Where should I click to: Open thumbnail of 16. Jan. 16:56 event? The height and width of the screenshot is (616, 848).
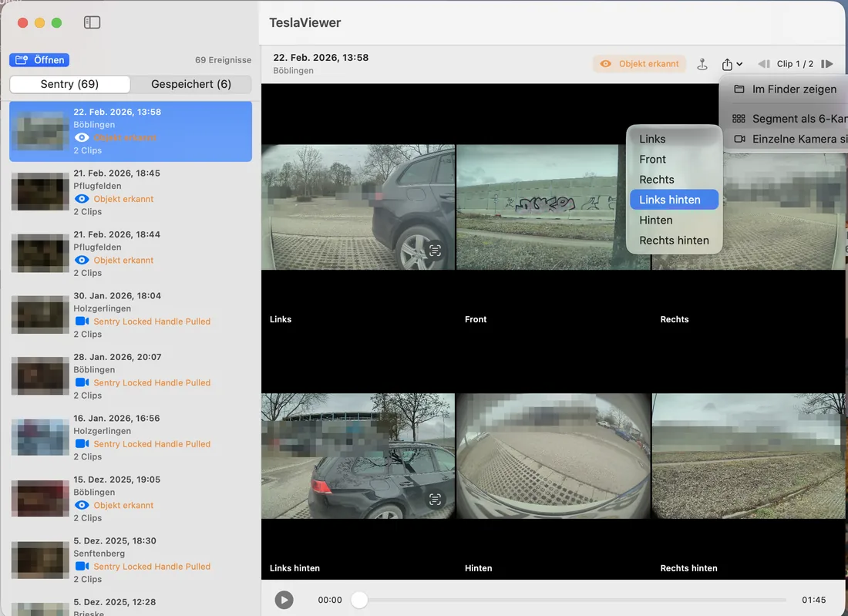[40, 437]
